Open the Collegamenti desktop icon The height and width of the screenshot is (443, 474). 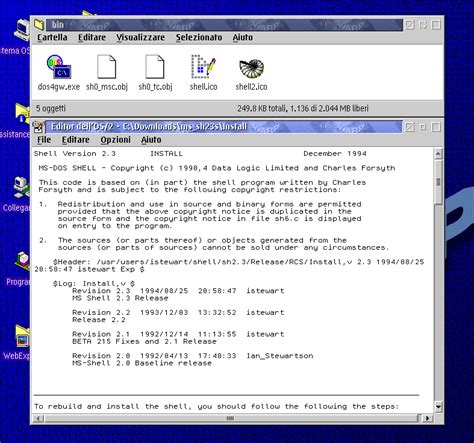coord(22,187)
